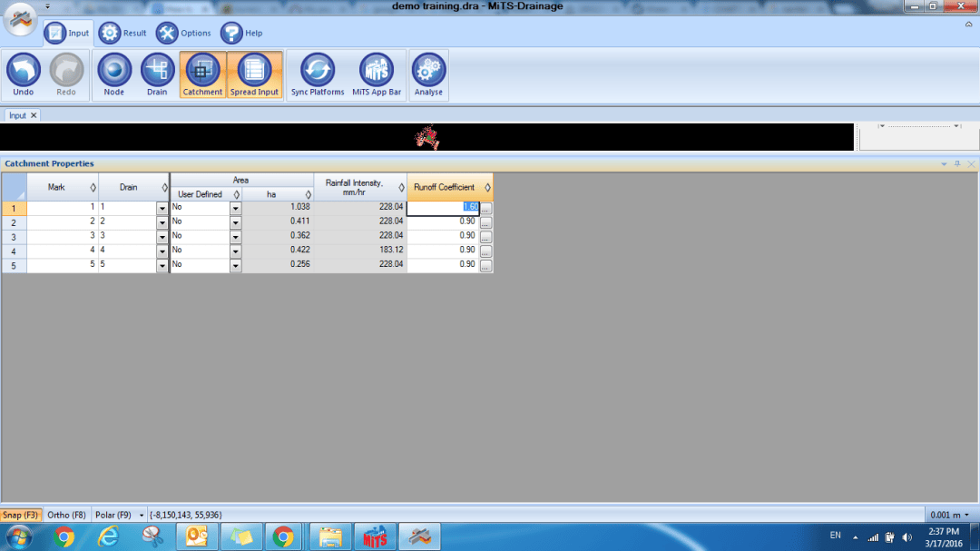Open the Options ribbon tab
The width and height of the screenshot is (980, 551).
tap(183, 34)
